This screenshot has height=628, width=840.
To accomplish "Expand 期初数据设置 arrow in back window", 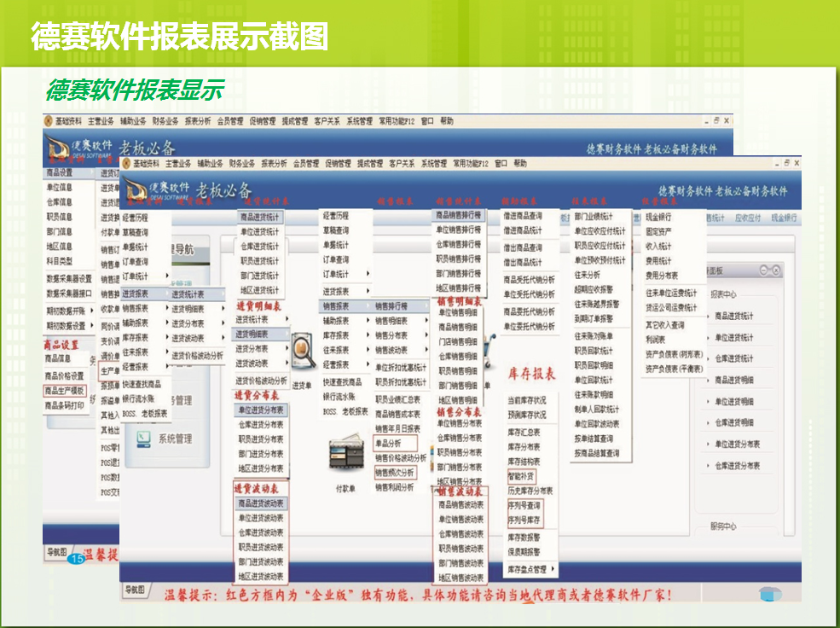I will pyautogui.click(x=92, y=325).
